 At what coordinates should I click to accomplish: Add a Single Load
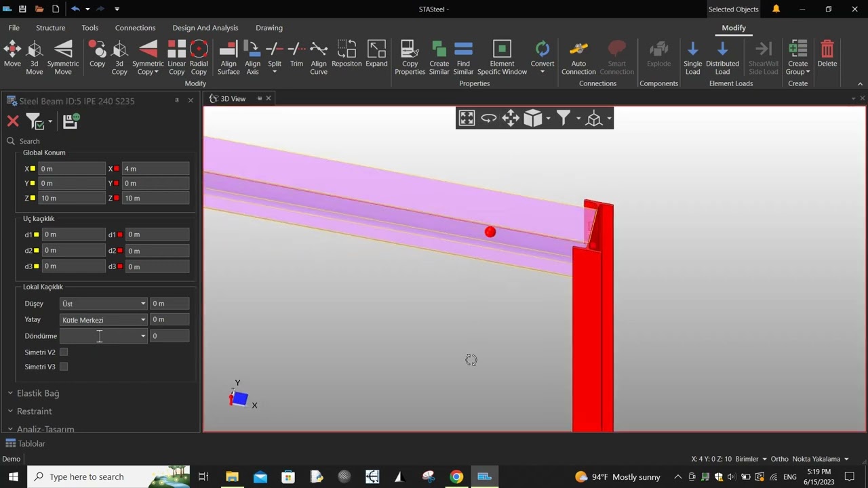tap(692, 58)
